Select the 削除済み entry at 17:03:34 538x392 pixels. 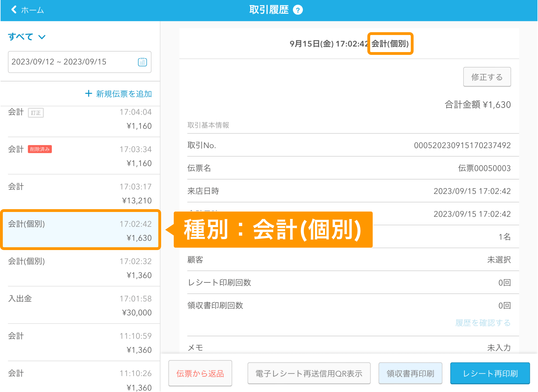(80, 156)
